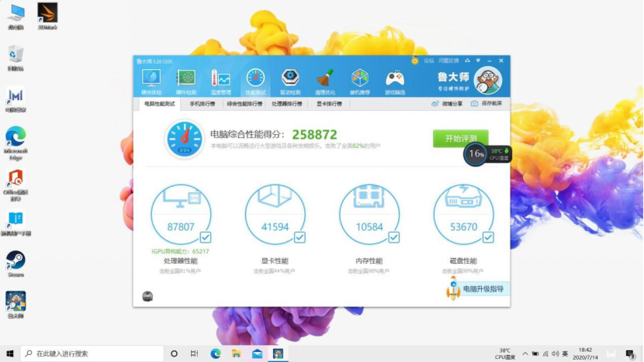Uncheck the 内存性能 memory test checkbox
The image size is (644, 362).
pos(393,237)
